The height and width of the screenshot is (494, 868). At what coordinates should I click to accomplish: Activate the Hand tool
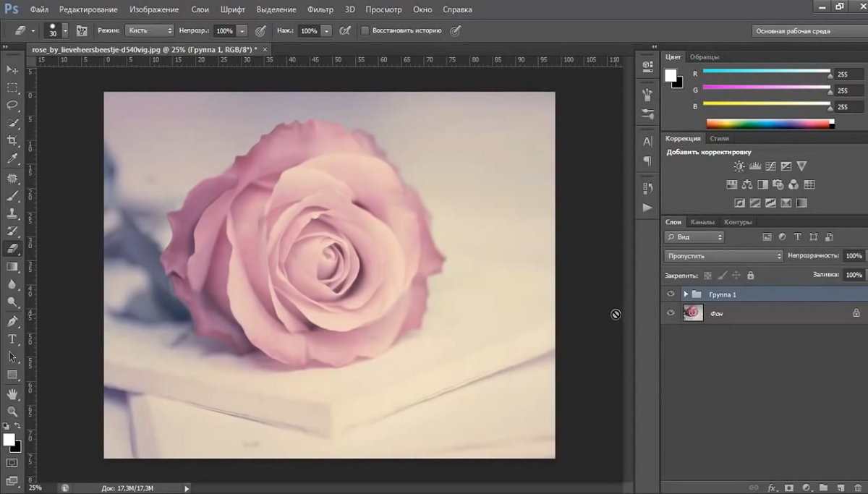click(x=12, y=393)
